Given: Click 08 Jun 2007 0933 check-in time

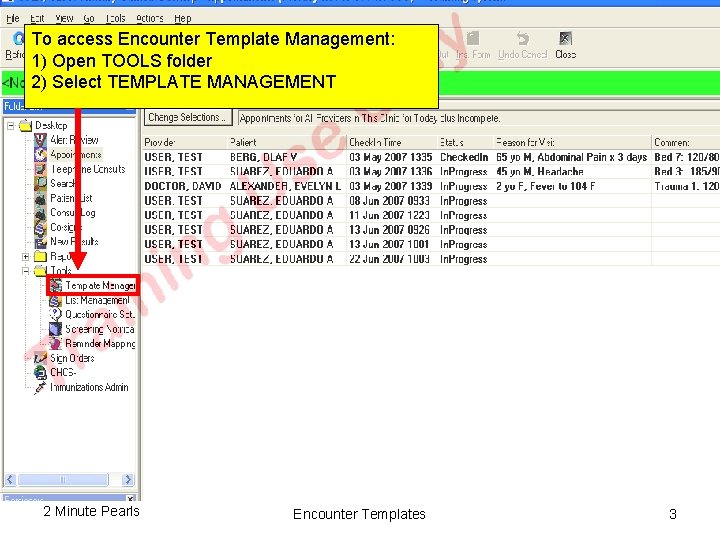Looking at the screenshot, I should pos(389,201).
